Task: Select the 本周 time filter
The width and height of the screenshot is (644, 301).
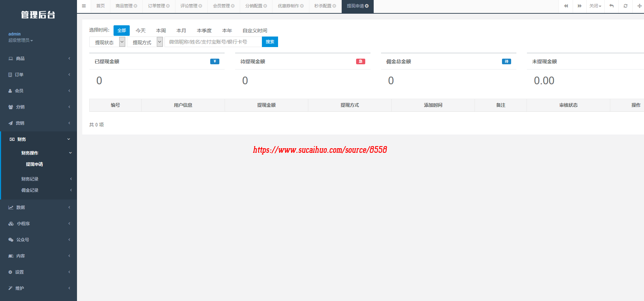Action: click(x=161, y=31)
